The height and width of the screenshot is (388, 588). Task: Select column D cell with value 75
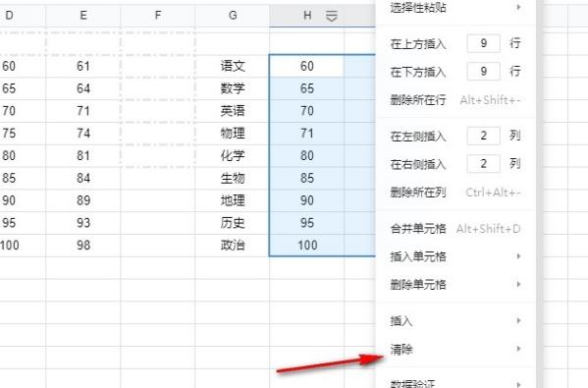pyautogui.click(x=23, y=134)
